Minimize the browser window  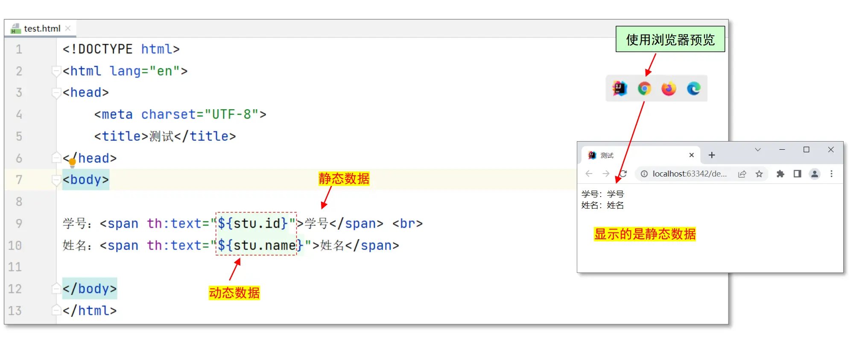point(782,150)
